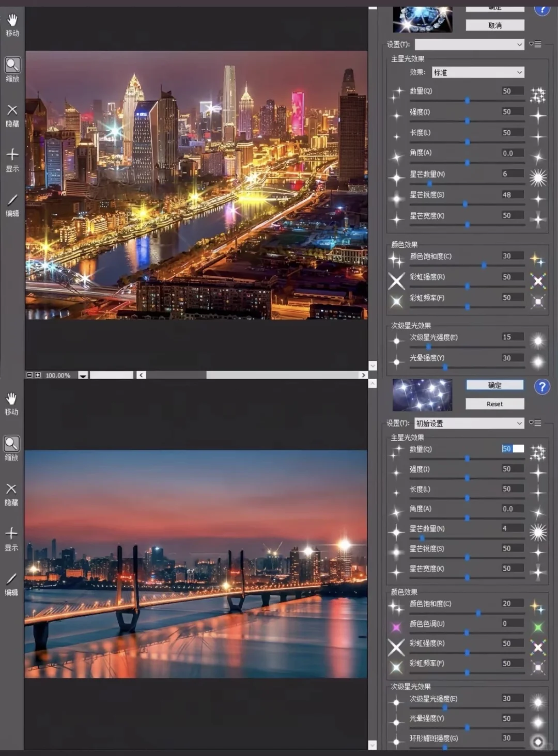Image resolution: width=558 pixels, height=756 pixels.
Task: Click the many-stars icon right of 数量(Q) in bridge dialog
Action: tap(538, 453)
